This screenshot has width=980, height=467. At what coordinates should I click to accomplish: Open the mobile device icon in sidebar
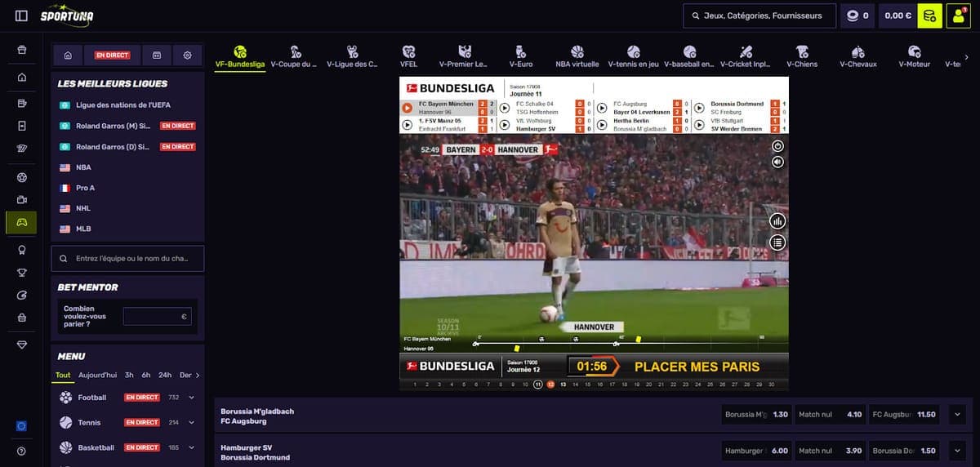tap(21, 126)
